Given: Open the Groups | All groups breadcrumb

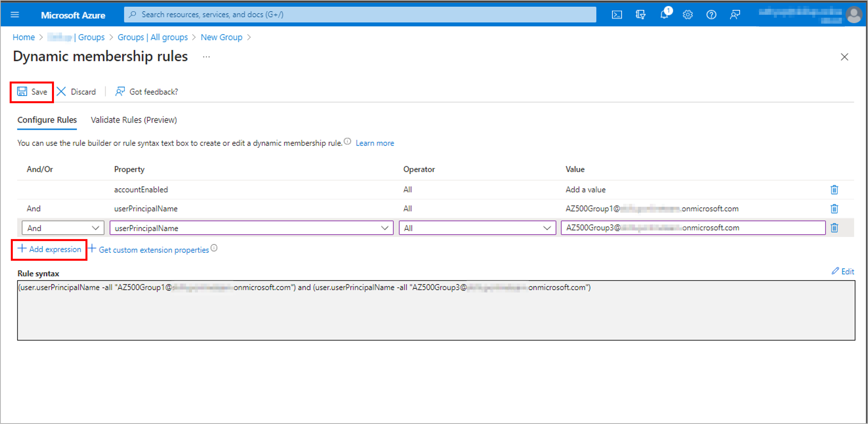Looking at the screenshot, I should coord(152,37).
